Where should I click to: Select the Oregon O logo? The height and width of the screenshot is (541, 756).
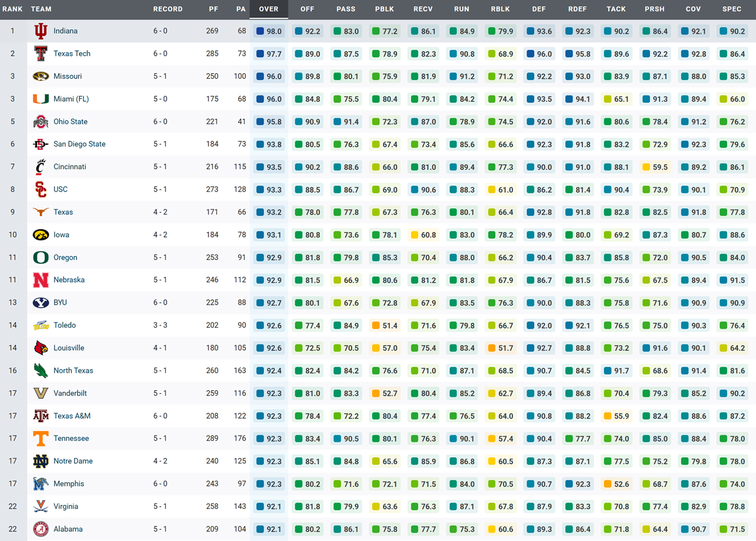pos(41,257)
